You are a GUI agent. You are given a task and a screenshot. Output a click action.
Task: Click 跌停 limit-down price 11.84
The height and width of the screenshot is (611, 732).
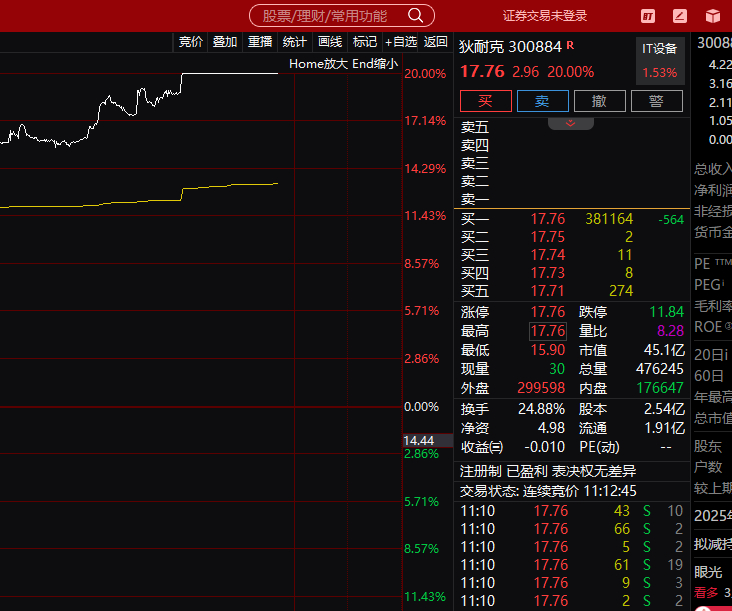pos(666,312)
